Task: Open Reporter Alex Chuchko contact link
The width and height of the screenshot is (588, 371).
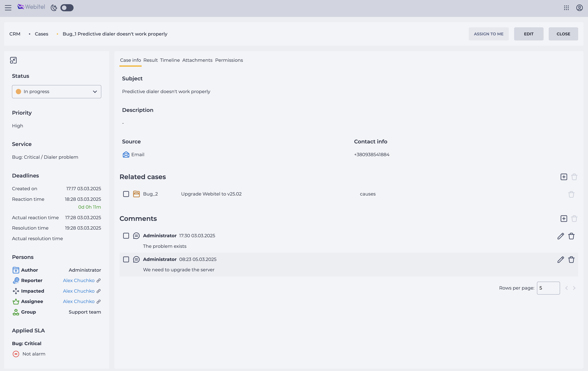Action: (79, 280)
